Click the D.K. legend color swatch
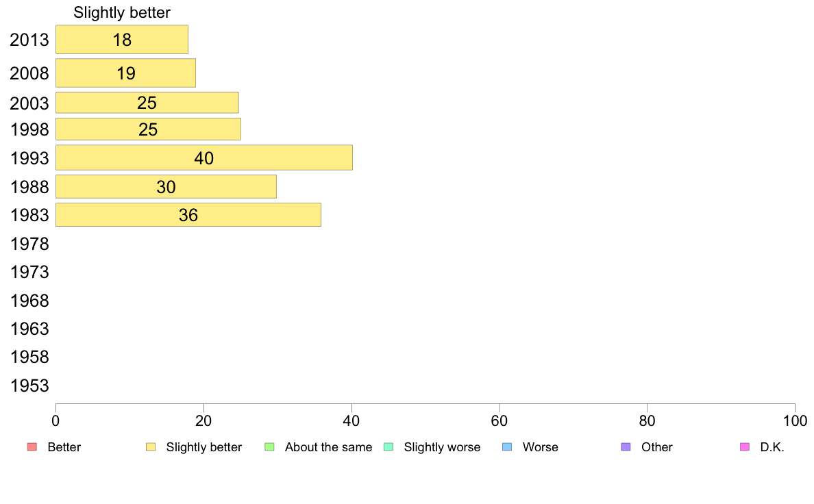814x504 pixels. pos(745,447)
